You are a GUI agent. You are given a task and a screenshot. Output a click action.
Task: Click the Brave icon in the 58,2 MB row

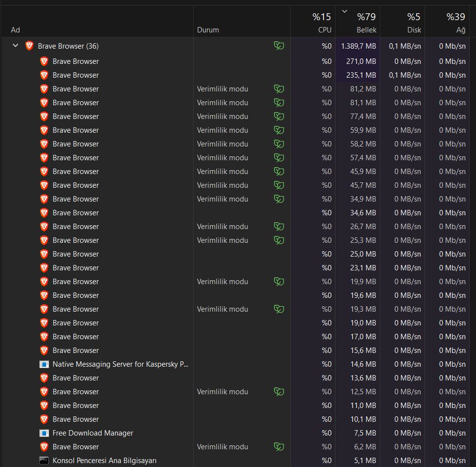pos(44,144)
